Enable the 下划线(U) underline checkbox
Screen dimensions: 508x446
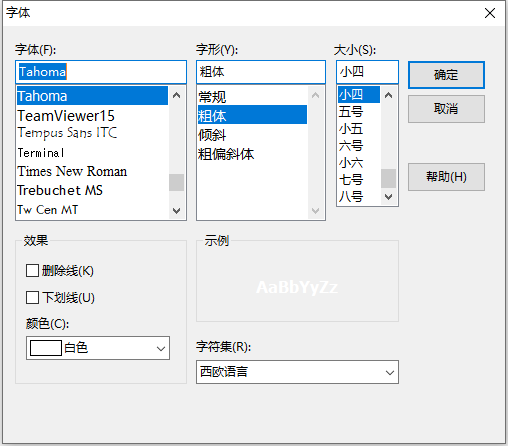[32, 297]
